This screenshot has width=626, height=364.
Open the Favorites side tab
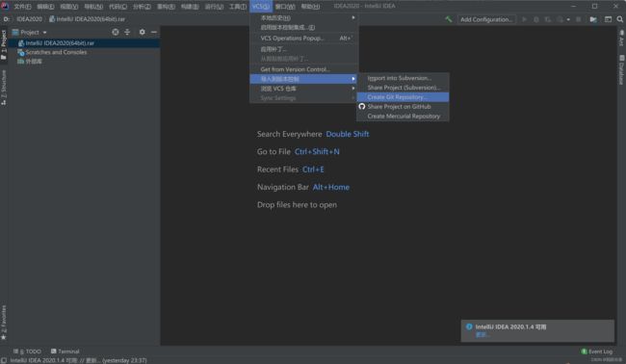pos(4,323)
